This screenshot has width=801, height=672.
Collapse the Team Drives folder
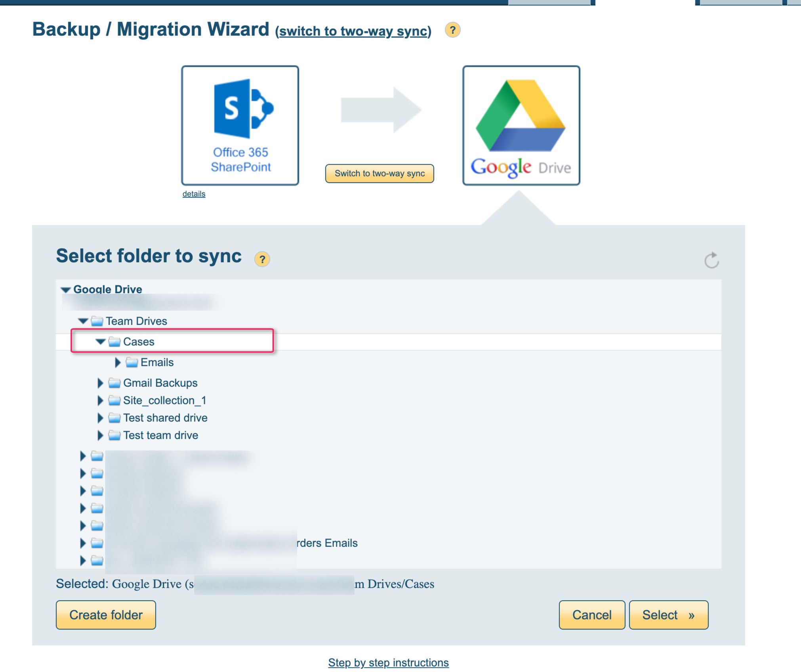83,321
